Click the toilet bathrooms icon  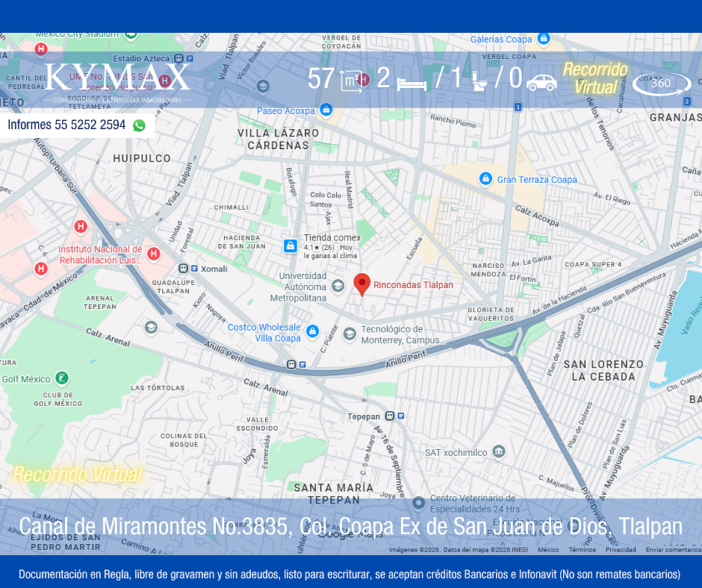point(479,82)
